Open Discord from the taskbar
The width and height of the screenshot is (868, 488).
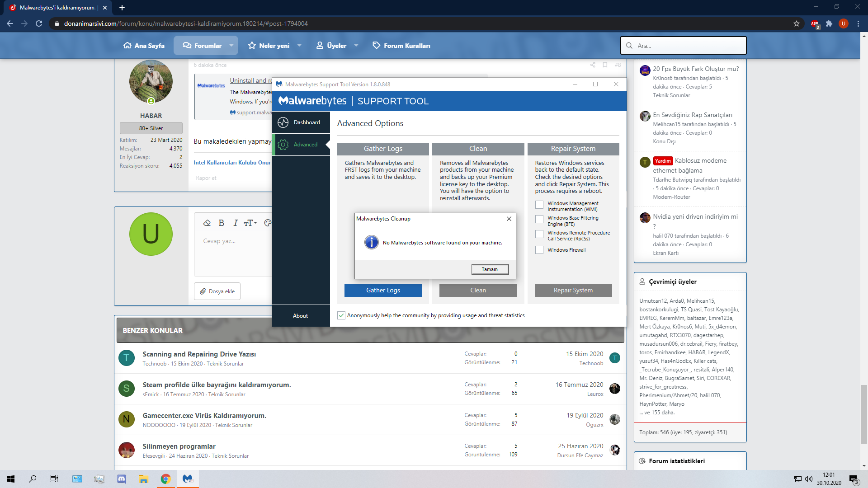(122, 479)
